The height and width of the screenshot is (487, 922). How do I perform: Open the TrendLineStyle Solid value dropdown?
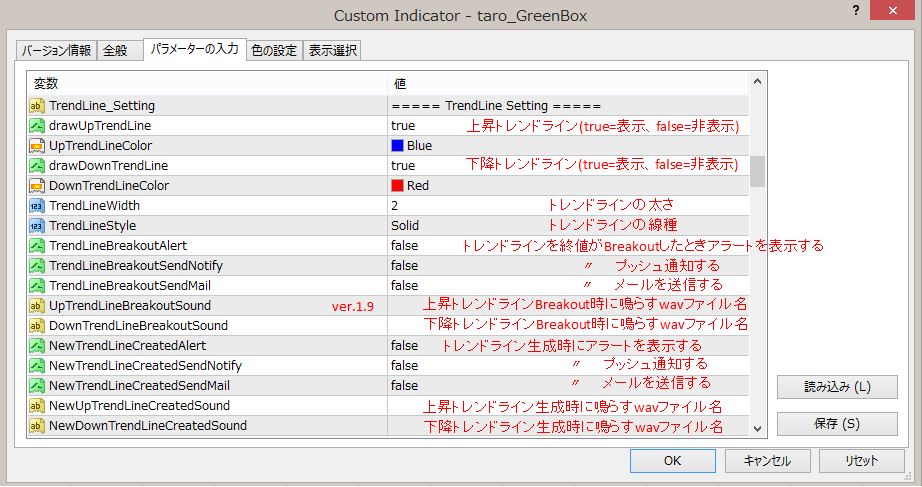(405, 226)
